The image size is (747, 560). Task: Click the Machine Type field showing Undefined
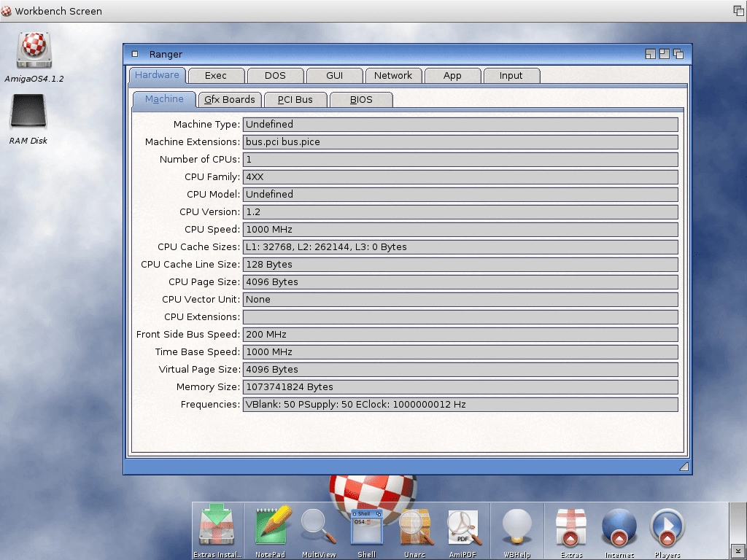pyautogui.click(x=461, y=124)
